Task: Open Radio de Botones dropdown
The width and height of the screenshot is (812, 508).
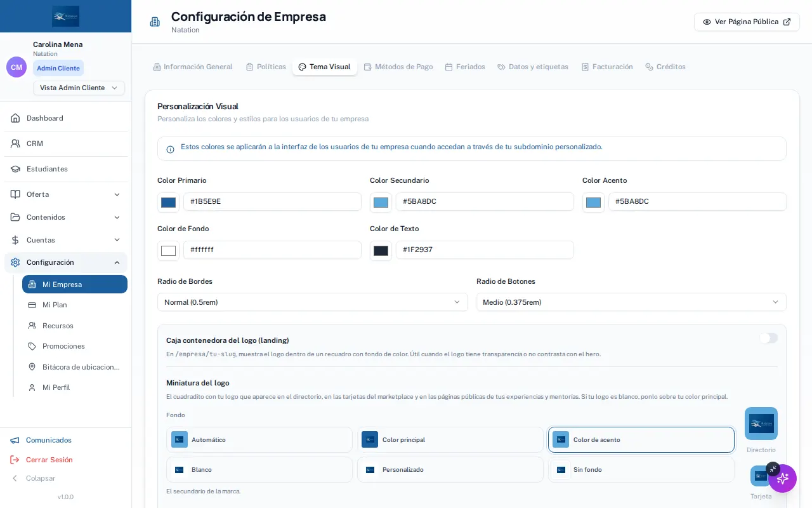Action: [631, 302]
